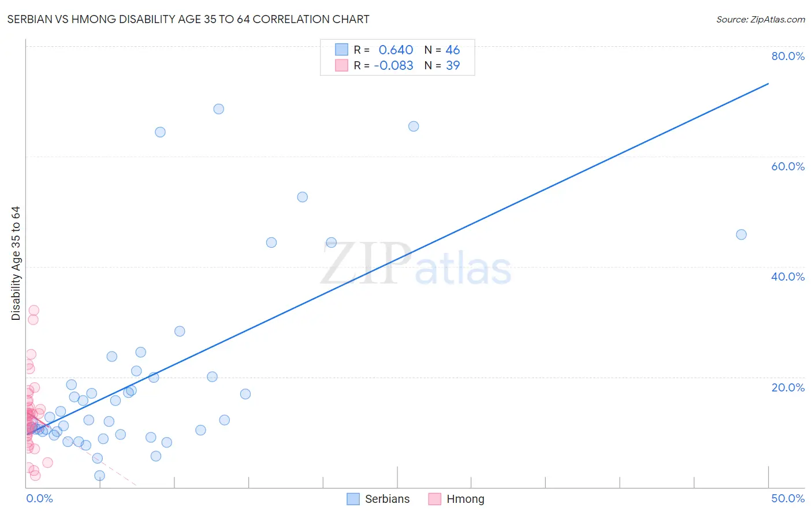Click the Serbians blue legend swatch at bottom
Viewport: 812px width, 515px height.
click(353, 499)
